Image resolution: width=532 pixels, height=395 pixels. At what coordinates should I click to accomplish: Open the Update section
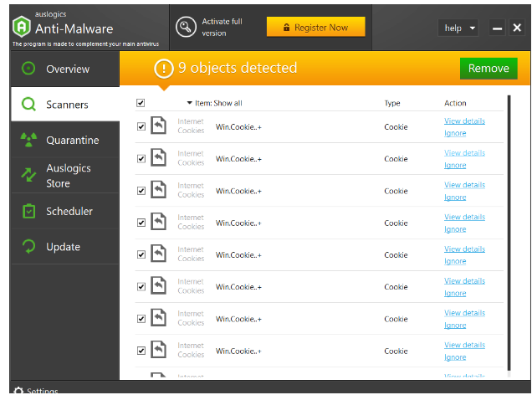(x=65, y=247)
